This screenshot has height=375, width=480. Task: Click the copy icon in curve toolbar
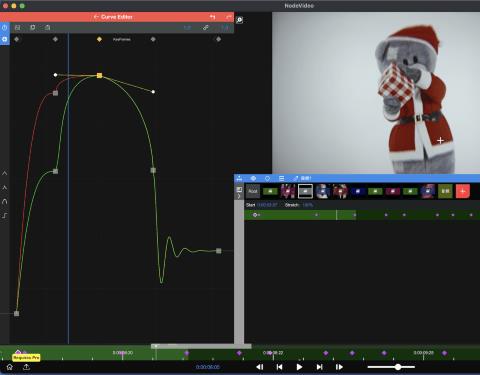click(33, 28)
